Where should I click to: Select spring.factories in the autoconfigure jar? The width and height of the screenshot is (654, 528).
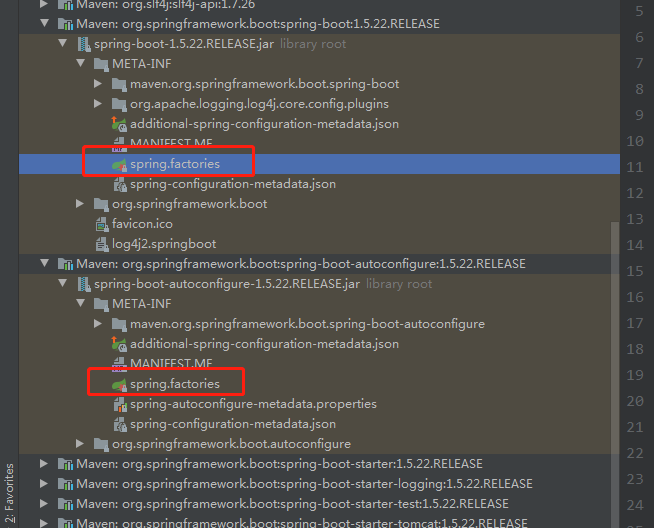click(x=175, y=384)
